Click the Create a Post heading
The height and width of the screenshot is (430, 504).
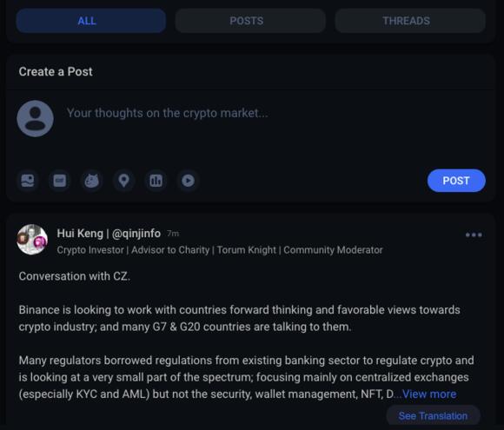[x=56, y=71]
